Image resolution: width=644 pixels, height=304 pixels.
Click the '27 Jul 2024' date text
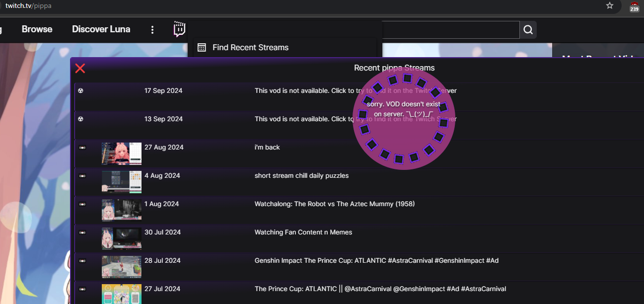point(162,289)
